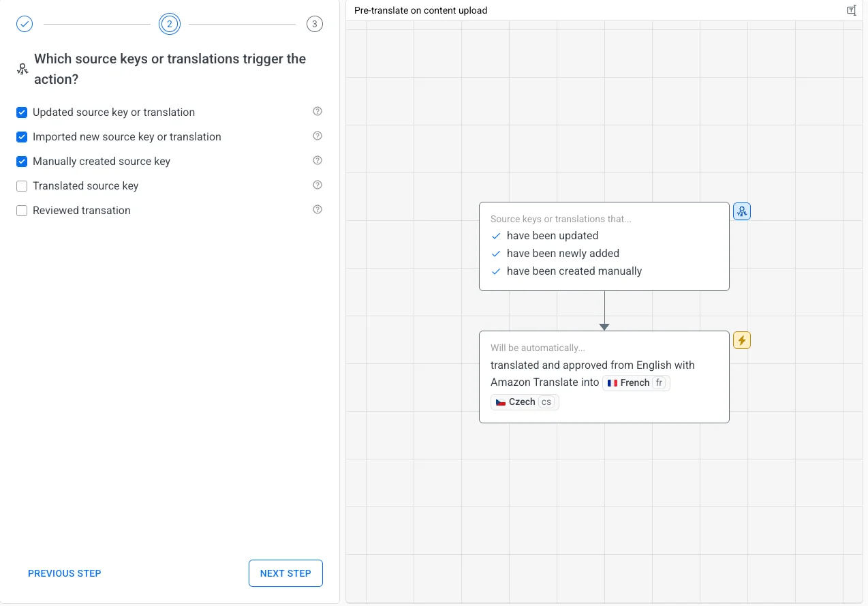Go back with PREVIOUS STEP
This screenshot has height=606, width=868.
pyautogui.click(x=65, y=573)
